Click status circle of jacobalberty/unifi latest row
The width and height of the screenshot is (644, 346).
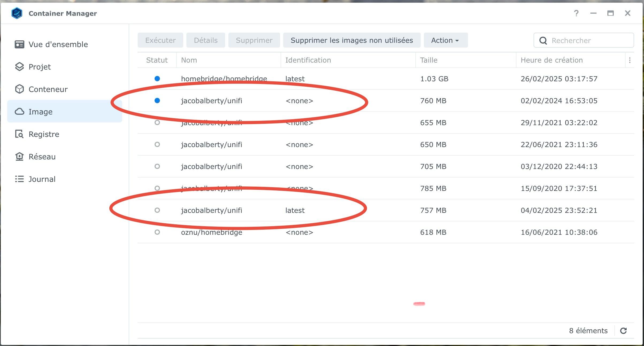(157, 210)
